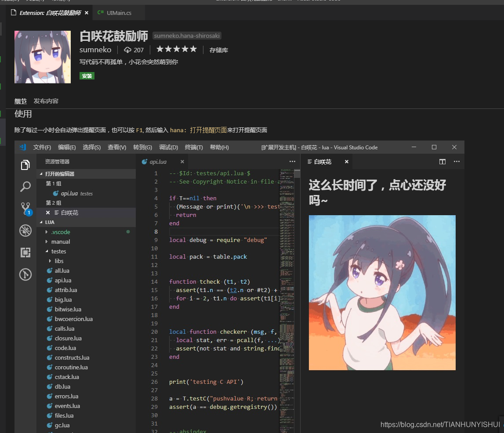Open bitwise.lua in the file tree

(x=86, y=309)
